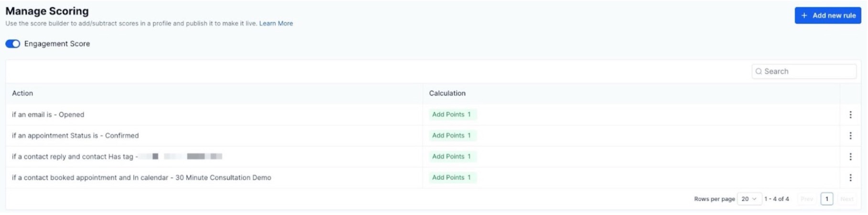Screen dimensions: 868x215
Task: Click the magnifier icon in the search box
Action: pos(759,72)
